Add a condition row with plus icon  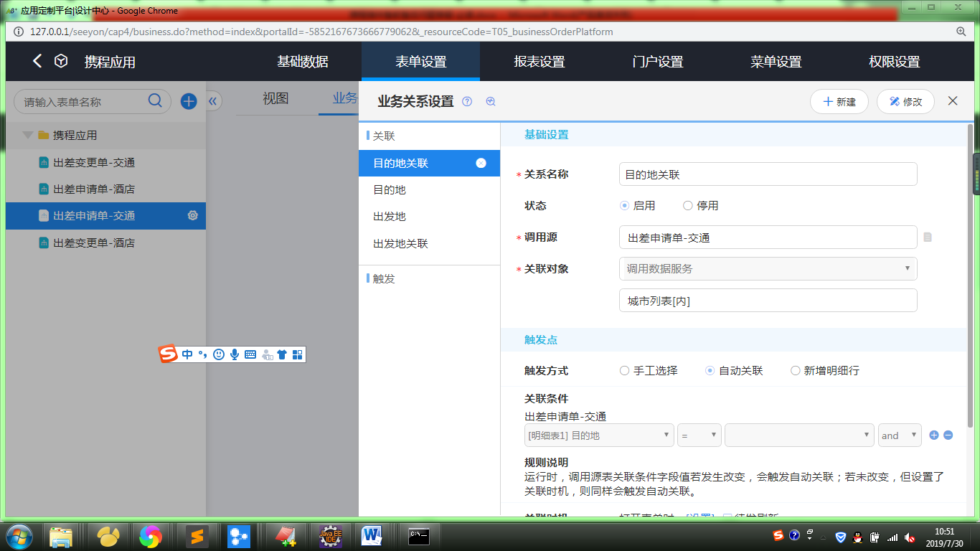pyautogui.click(x=933, y=435)
